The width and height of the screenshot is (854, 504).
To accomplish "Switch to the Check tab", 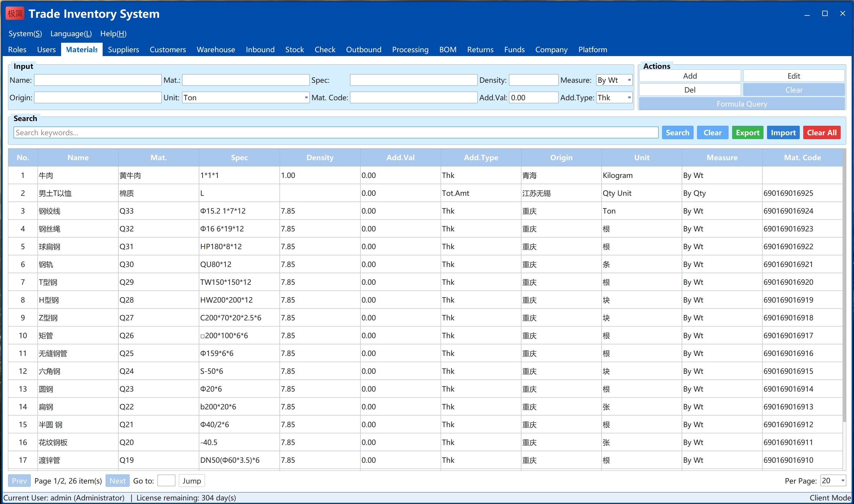I will click(325, 50).
